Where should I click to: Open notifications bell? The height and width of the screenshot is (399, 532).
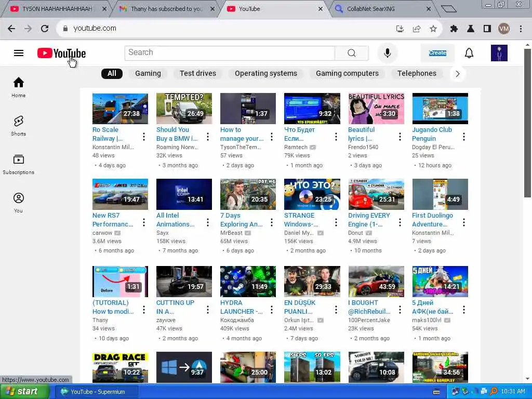[469, 53]
